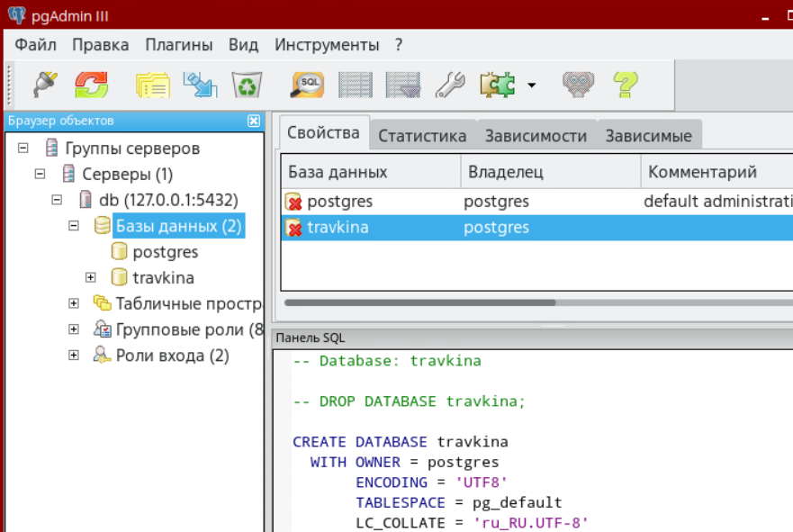Image resolution: width=793 pixels, height=532 pixels.
Task: Select Серверы (1) in the tree
Action: pyautogui.click(x=128, y=174)
